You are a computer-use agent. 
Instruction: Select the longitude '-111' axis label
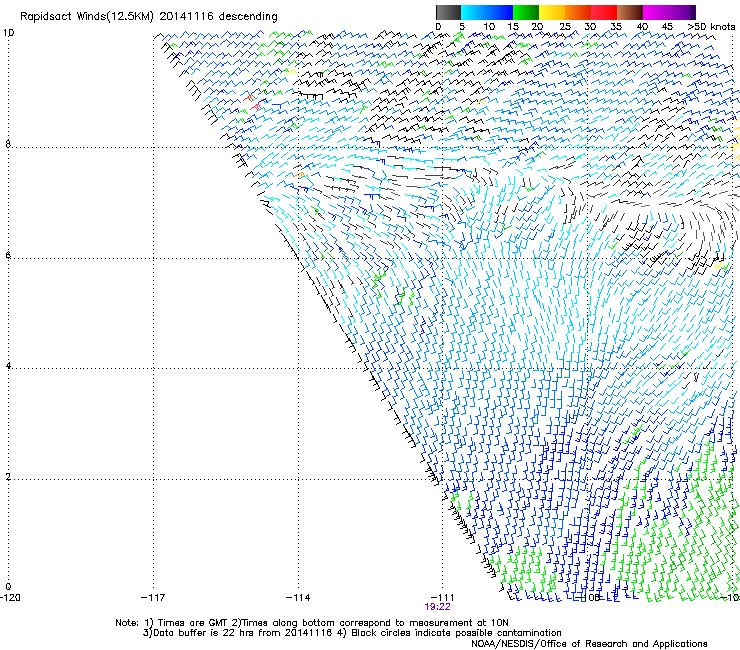pyautogui.click(x=442, y=598)
